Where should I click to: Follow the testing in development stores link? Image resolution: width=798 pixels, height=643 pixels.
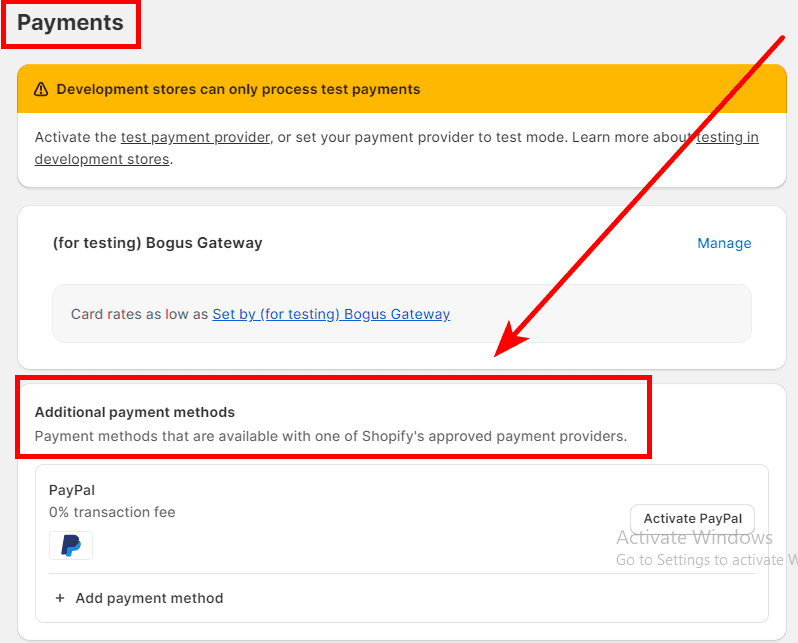[x=727, y=137]
